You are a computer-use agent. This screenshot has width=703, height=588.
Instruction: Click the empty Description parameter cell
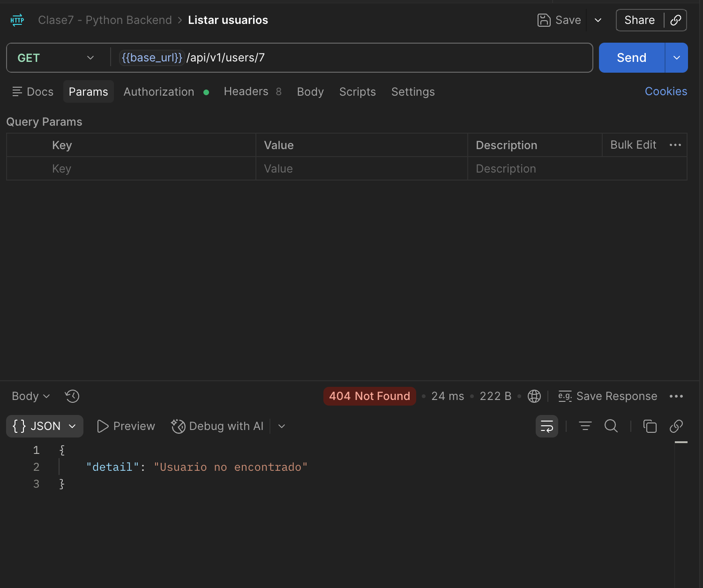(577, 169)
